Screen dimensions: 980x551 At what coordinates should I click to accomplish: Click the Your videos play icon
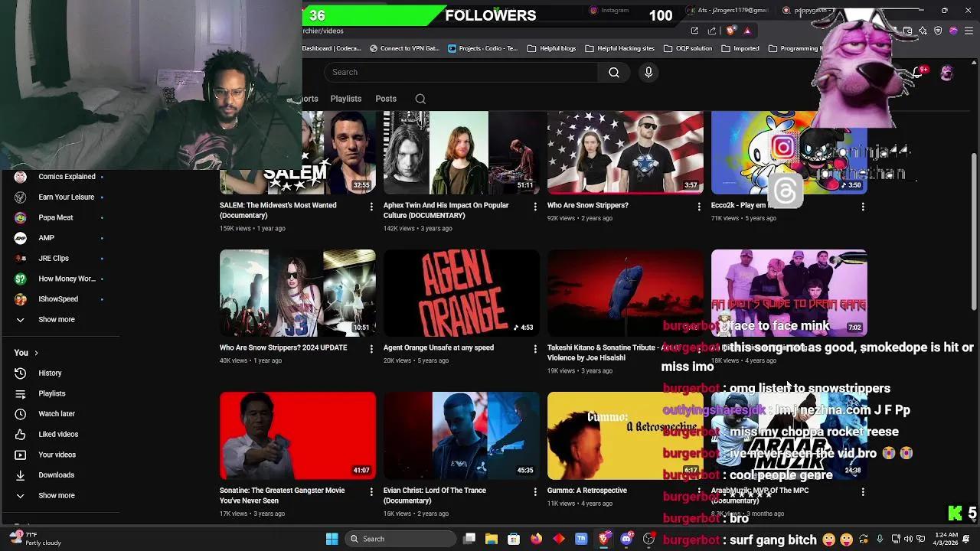coord(21,455)
